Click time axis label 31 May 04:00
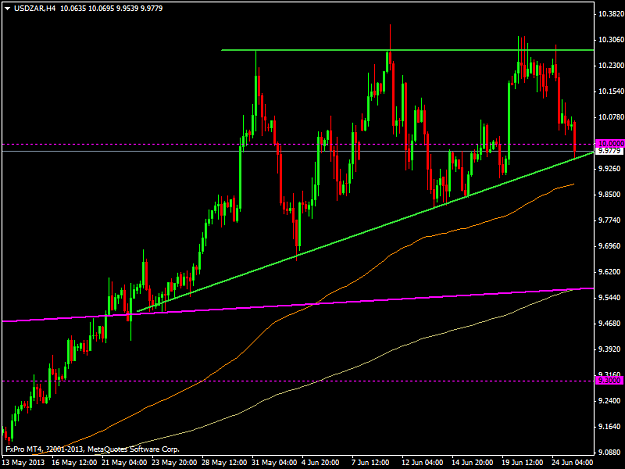The image size is (625, 469). pyautogui.click(x=274, y=463)
